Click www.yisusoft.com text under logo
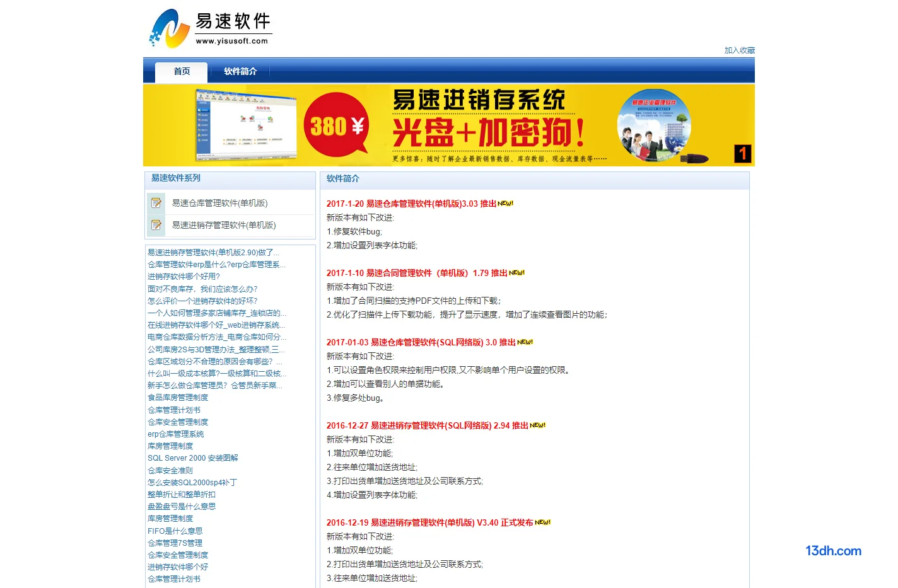The image size is (898, 588). point(231,41)
